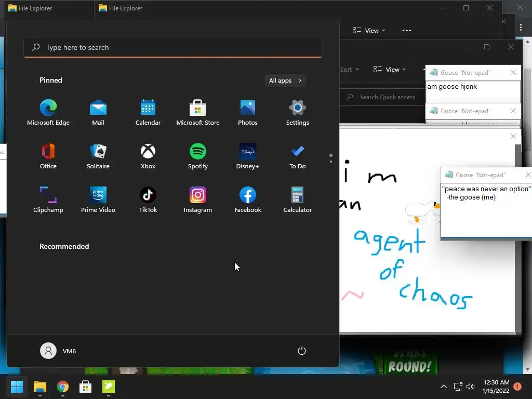Switch to the first File Explorer tab

tap(49, 8)
